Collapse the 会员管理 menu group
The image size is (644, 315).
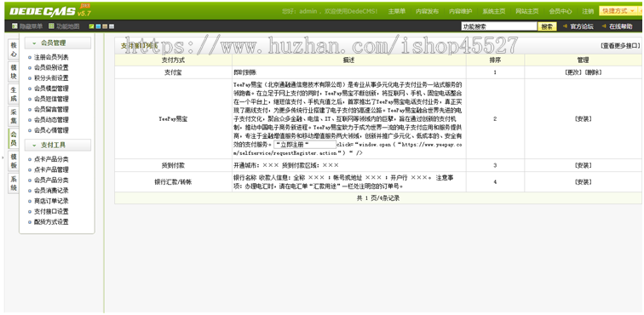58,43
